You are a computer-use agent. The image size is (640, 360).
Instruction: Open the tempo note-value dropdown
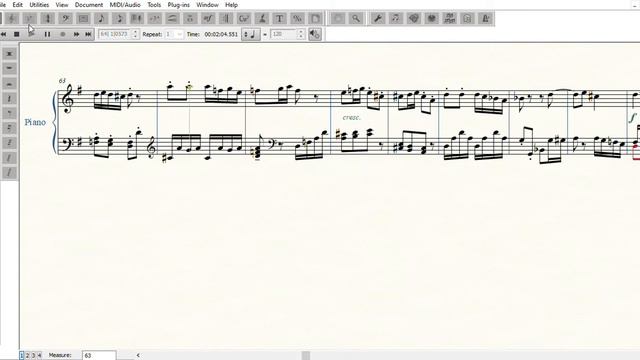(x=251, y=34)
